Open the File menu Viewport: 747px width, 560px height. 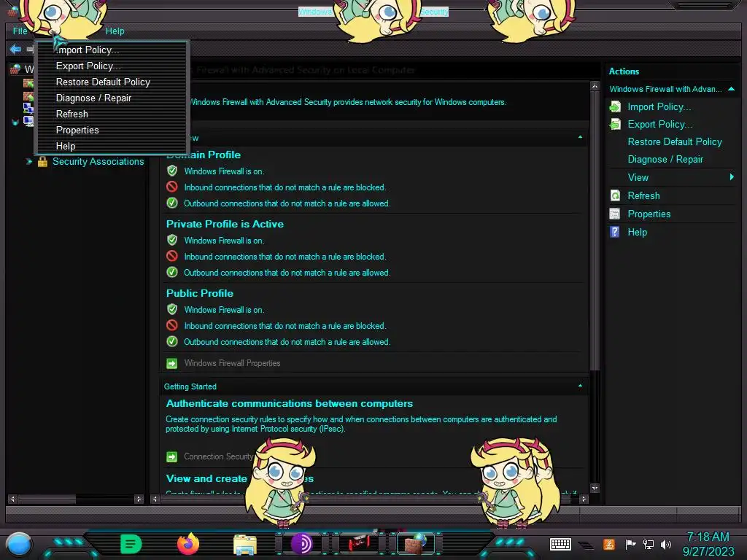tap(20, 31)
